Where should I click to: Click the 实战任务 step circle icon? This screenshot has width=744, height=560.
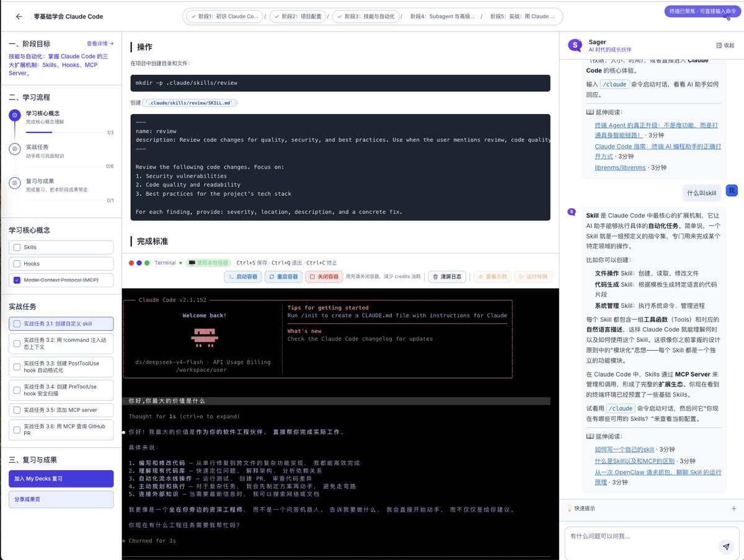tap(15, 149)
